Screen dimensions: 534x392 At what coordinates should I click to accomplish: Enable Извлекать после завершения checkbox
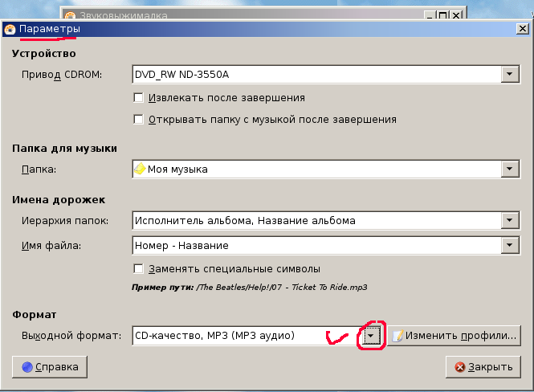pos(139,98)
